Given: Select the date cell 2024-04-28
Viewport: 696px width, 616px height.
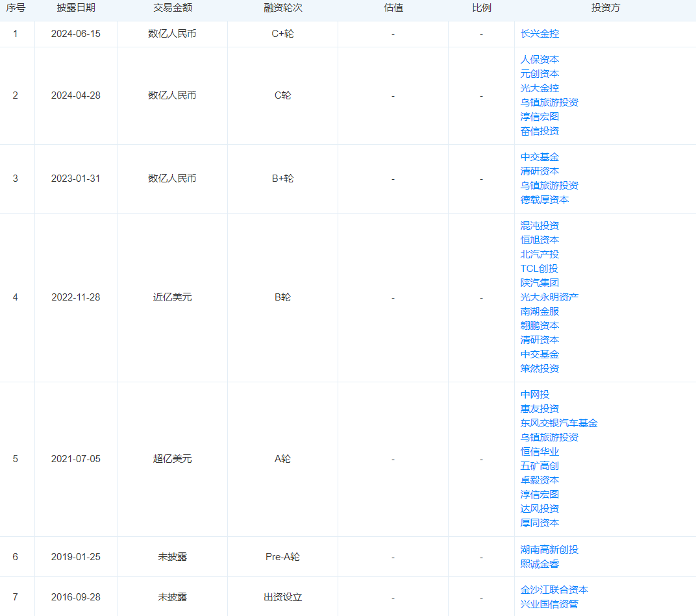Looking at the screenshot, I should click(x=76, y=95).
